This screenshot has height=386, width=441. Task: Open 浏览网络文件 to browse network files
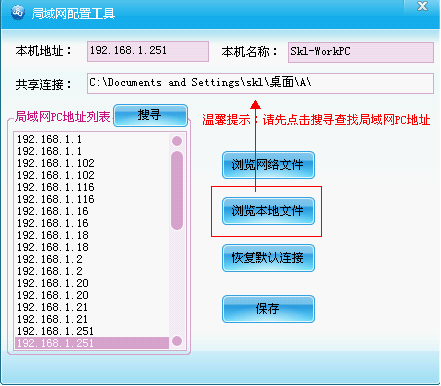tap(268, 165)
